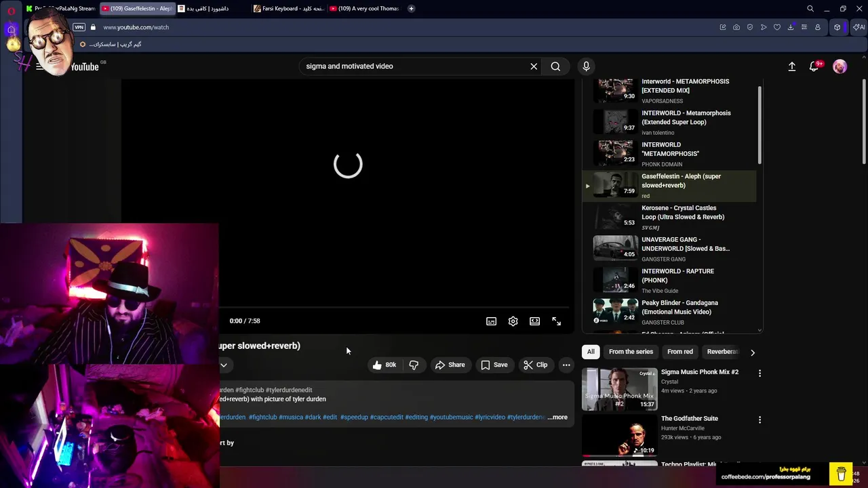Open the YouTube create upload icon
This screenshot has width=868, height=488.
(x=792, y=66)
